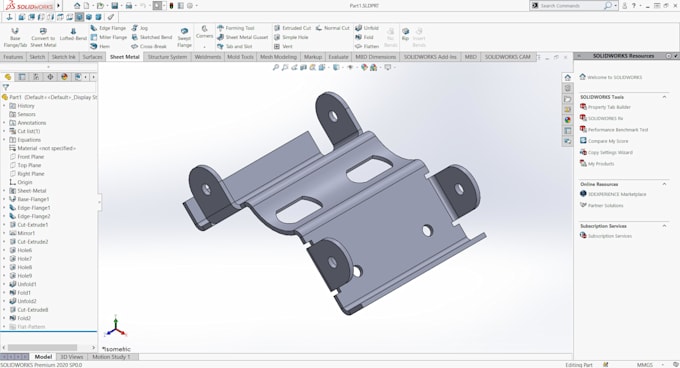The image size is (680, 368).
Task: Open the Surfaces tab
Action: coord(92,57)
